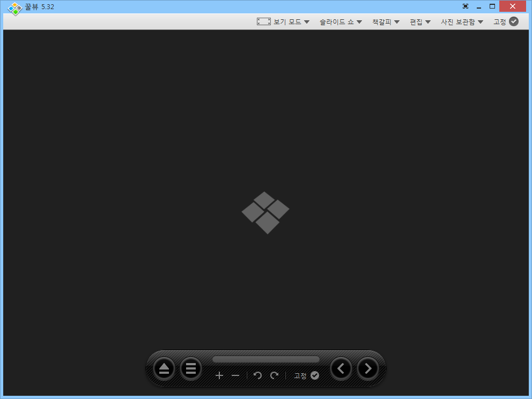This screenshot has width=532, height=399.
Task: Zoom in with the plus icon
Action: pos(219,375)
